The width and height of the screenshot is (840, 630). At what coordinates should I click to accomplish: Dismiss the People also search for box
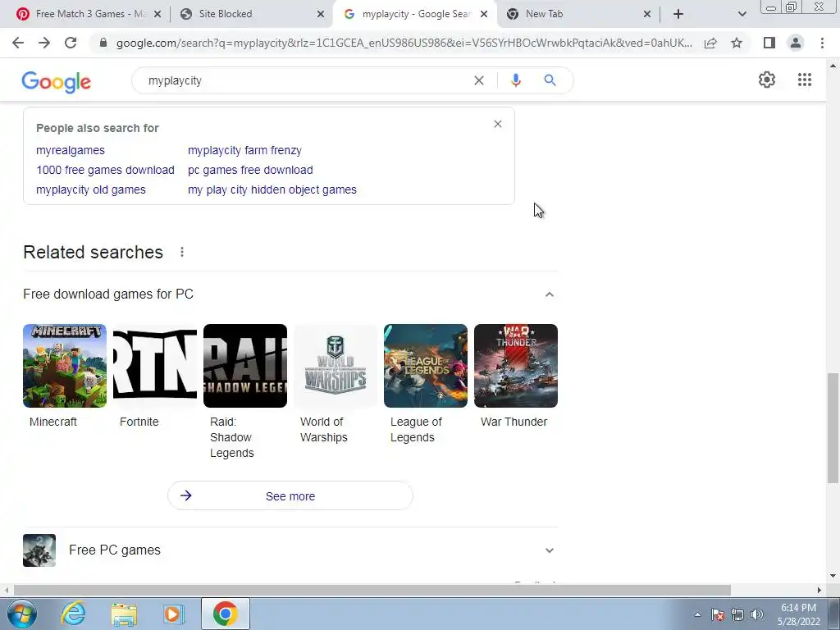click(x=498, y=125)
